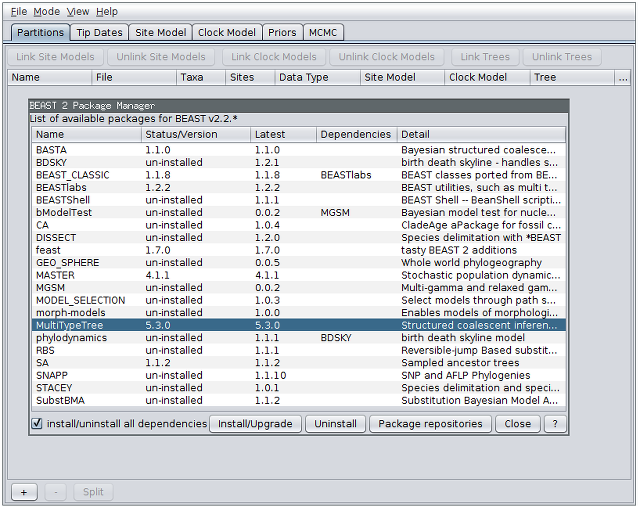
Task: Click the Sites column header in Partitions
Action: click(250, 78)
